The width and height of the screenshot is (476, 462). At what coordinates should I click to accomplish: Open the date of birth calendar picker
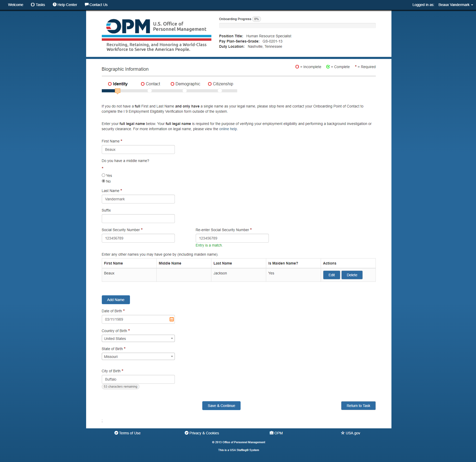pos(172,319)
